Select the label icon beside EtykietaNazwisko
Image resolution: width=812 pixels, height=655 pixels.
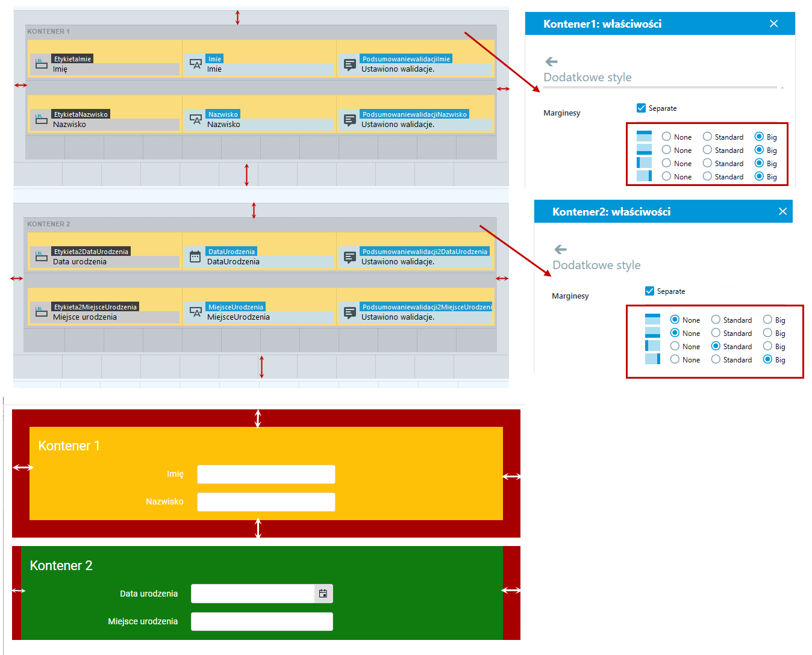(x=41, y=119)
